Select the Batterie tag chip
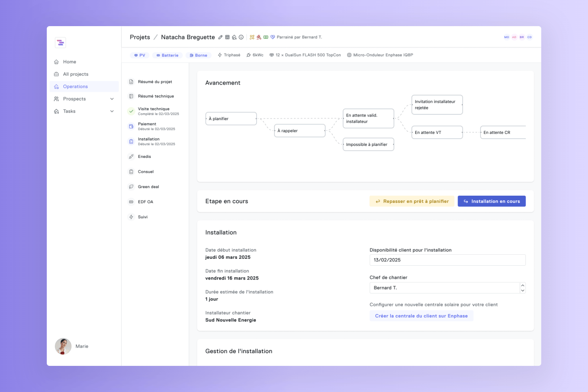Screen dimensions: 588x392 (167, 55)
